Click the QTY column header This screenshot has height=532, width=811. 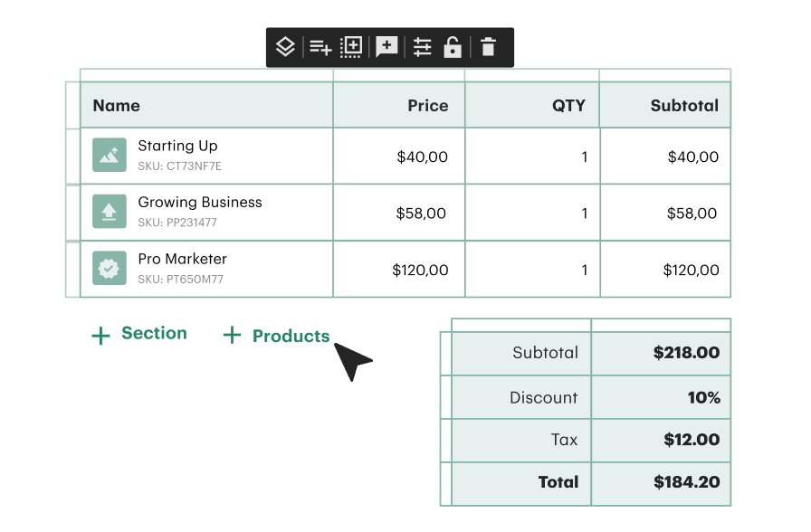(x=568, y=105)
